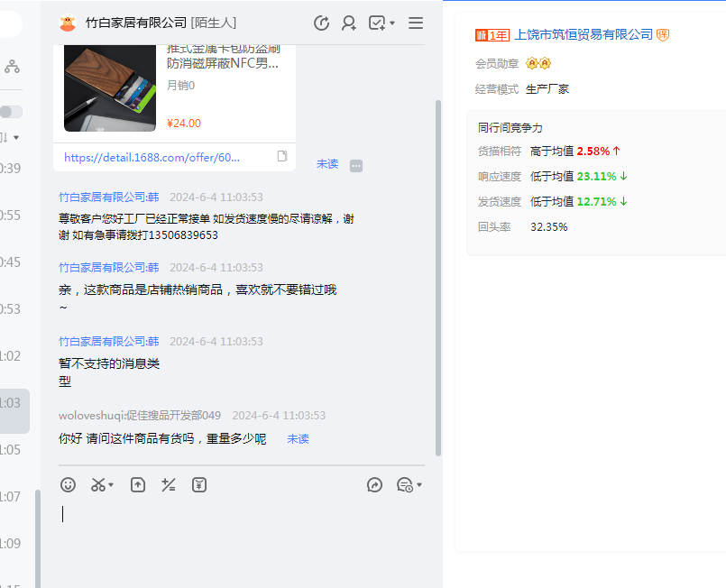726x588 pixels.
Task: Click the member medal icons
Action: pos(538,63)
